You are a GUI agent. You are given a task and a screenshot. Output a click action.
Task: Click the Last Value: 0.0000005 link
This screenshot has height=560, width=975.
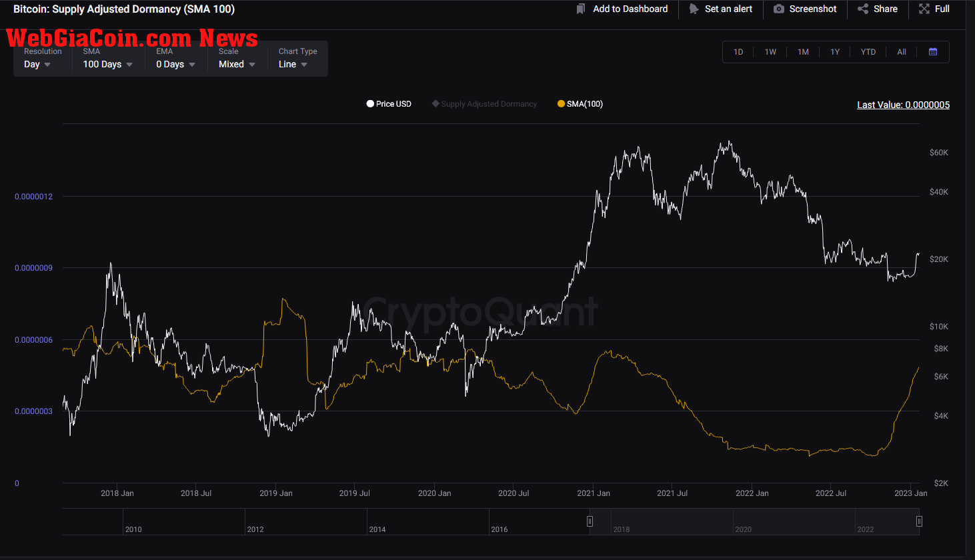(903, 105)
